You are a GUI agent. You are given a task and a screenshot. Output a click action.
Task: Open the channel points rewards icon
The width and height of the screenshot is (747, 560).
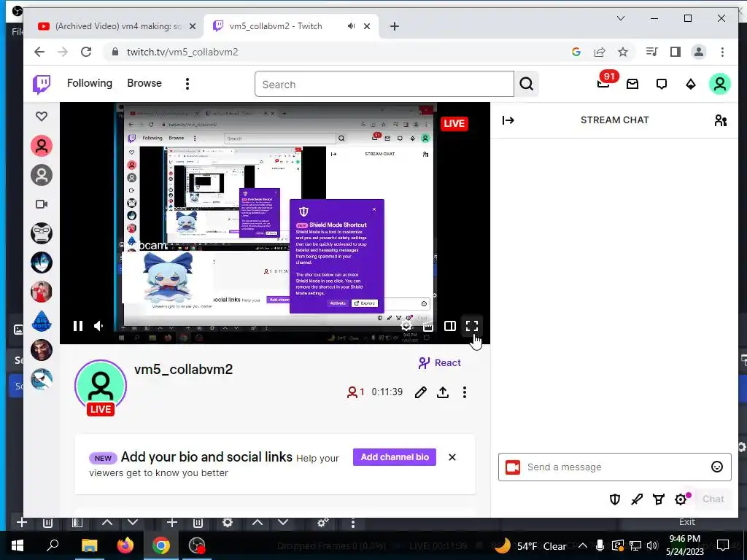[659, 499]
